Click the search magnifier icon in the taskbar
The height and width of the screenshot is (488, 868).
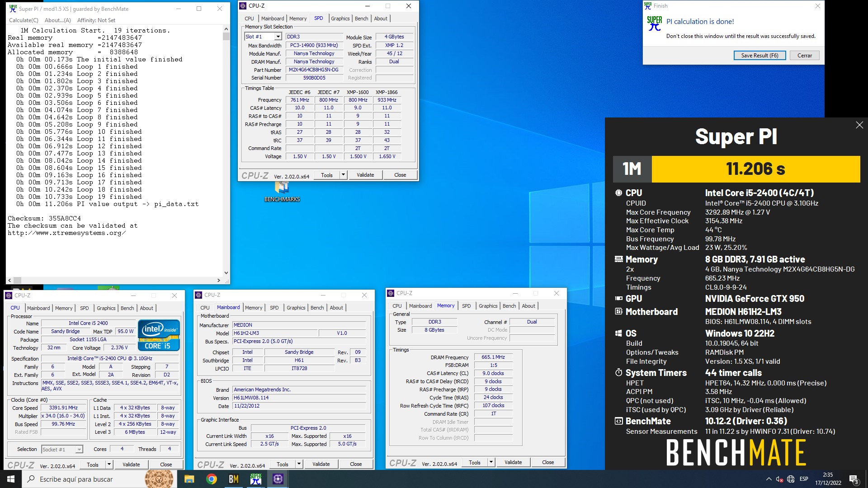pos(31,479)
